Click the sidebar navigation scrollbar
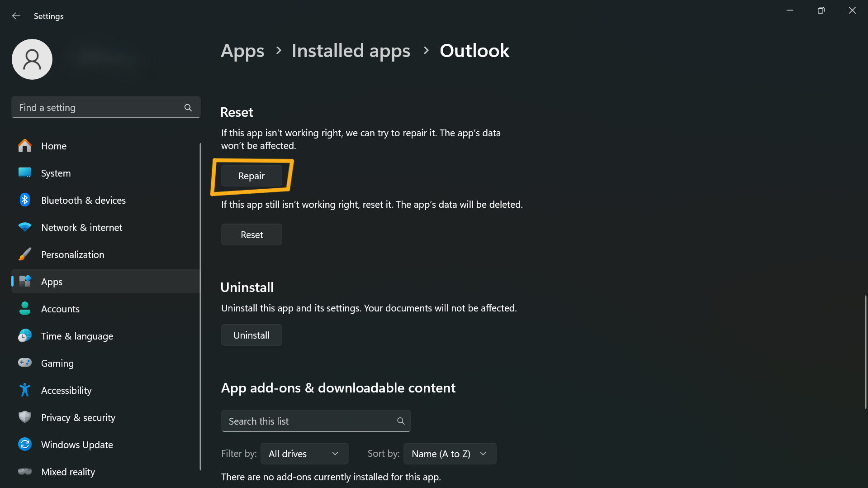Screen dimensions: 868x488 [200, 307]
